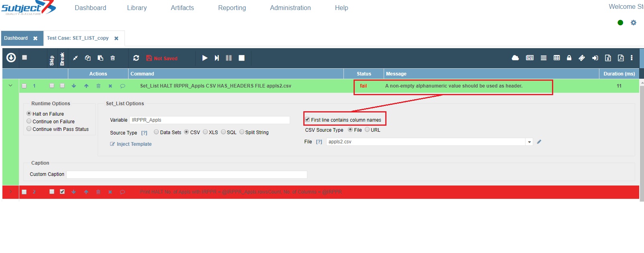Screen dimensions: 644x253
Task: Uncheck First line contains column names
Action: click(307, 120)
